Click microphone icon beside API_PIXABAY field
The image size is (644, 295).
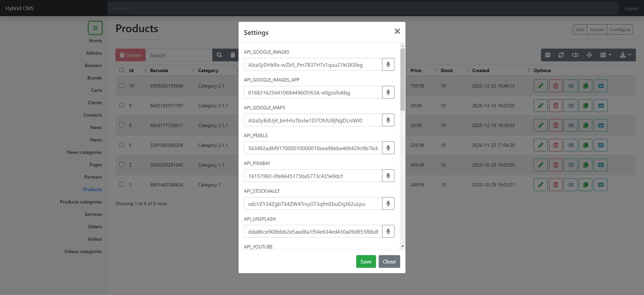click(388, 176)
